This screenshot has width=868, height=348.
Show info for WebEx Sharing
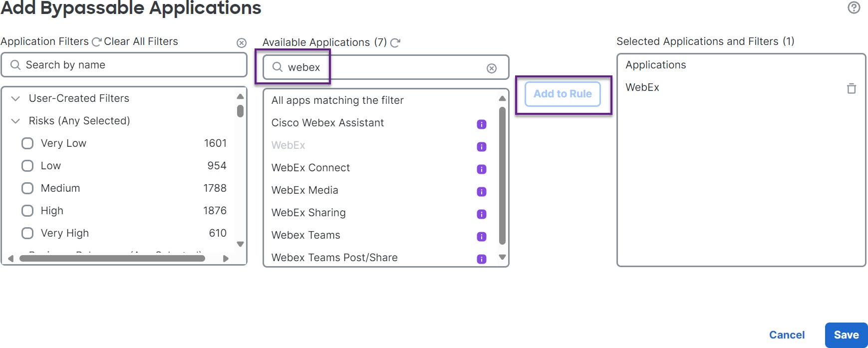[x=482, y=214]
